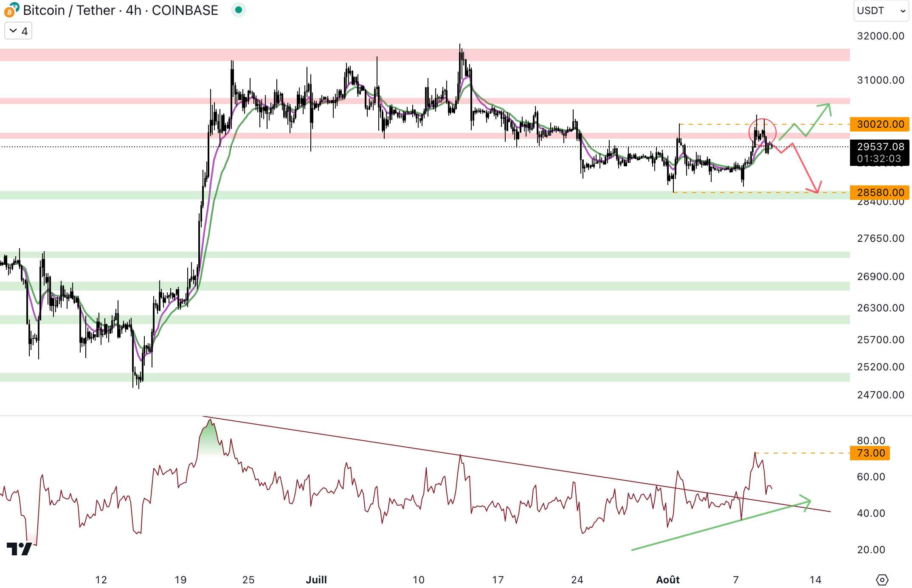
Task: Click date label 19 on time axis
Action: tap(180, 580)
